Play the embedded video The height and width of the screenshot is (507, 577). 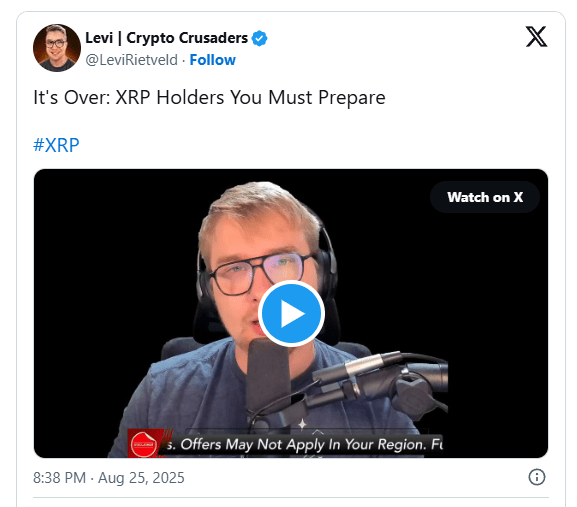click(291, 313)
